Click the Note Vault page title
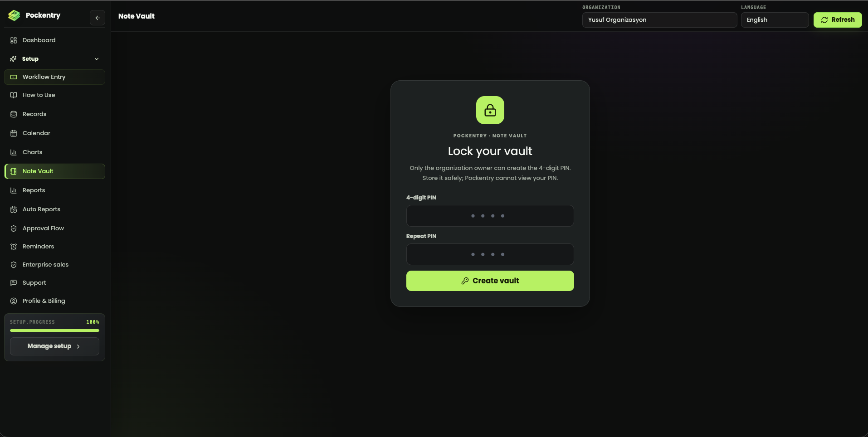 point(137,16)
